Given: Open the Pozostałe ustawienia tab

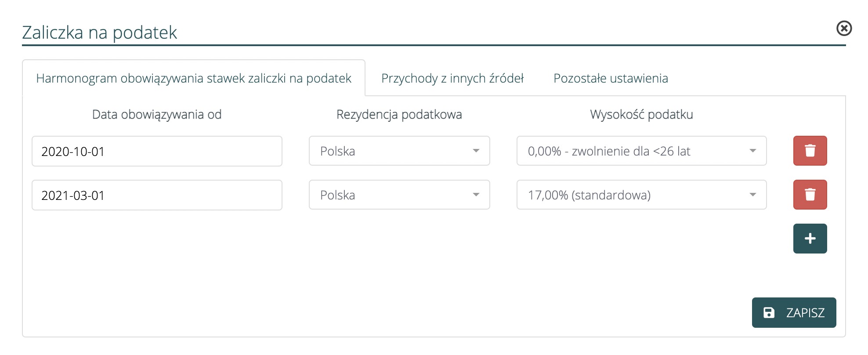Looking at the screenshot, I should click(610, 78).
